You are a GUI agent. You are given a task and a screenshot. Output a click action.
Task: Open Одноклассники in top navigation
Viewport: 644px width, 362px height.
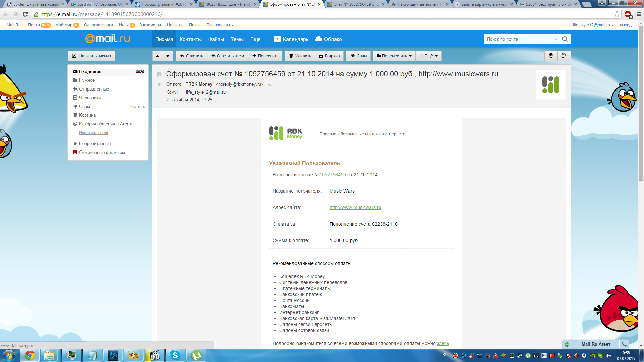pos(98,25)
